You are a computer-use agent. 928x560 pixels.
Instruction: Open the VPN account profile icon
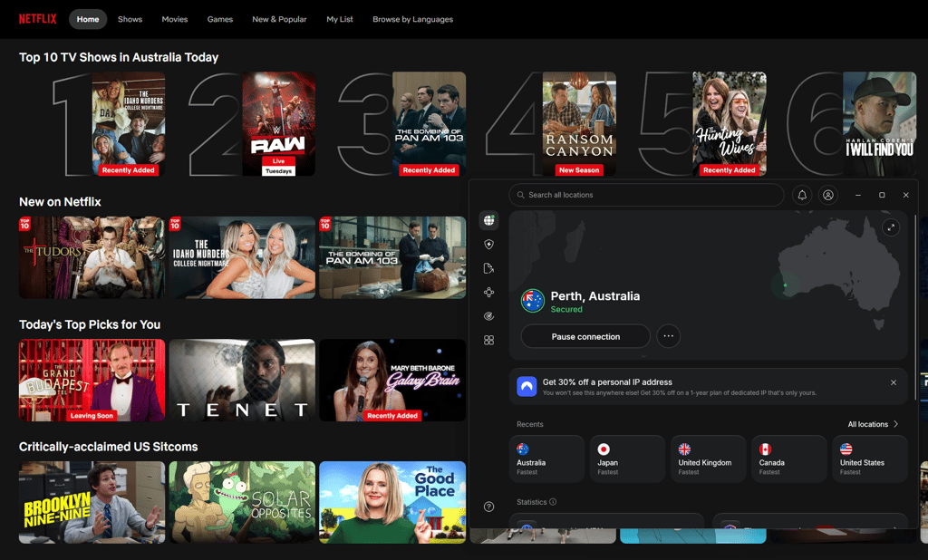click(x=828, y=195)
